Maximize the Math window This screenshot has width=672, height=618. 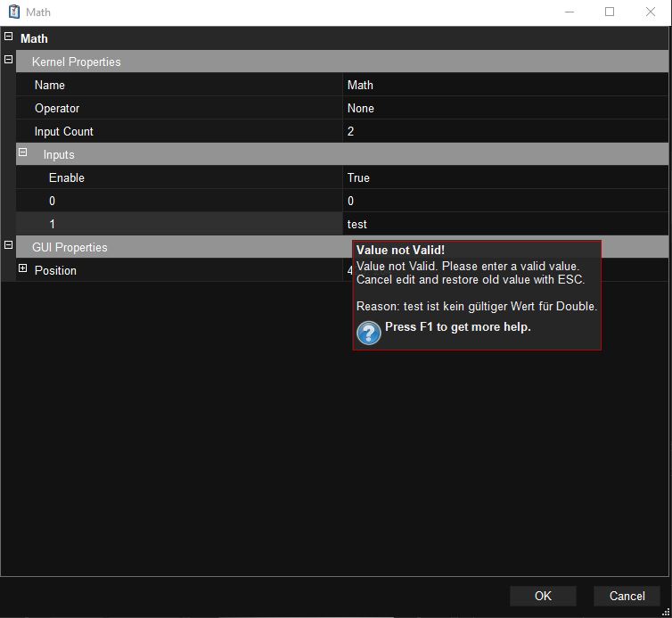610,12
